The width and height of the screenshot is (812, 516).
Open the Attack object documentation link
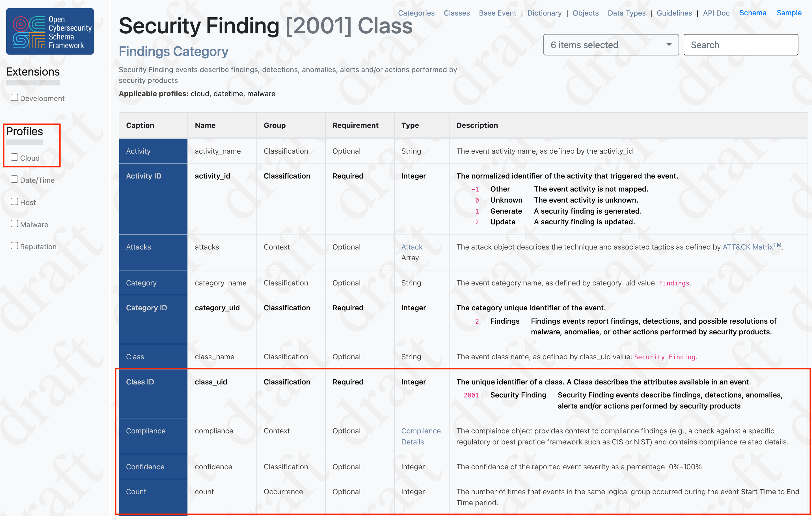coord(411,247)
